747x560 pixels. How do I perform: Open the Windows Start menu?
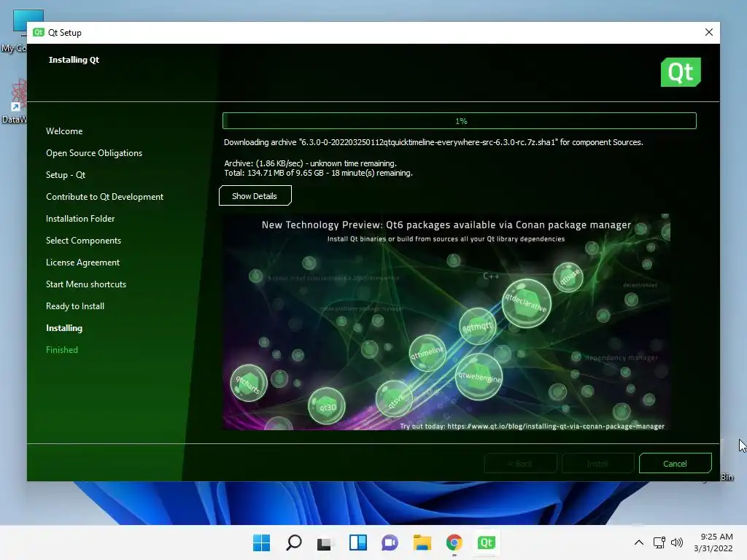pos(261,542)
